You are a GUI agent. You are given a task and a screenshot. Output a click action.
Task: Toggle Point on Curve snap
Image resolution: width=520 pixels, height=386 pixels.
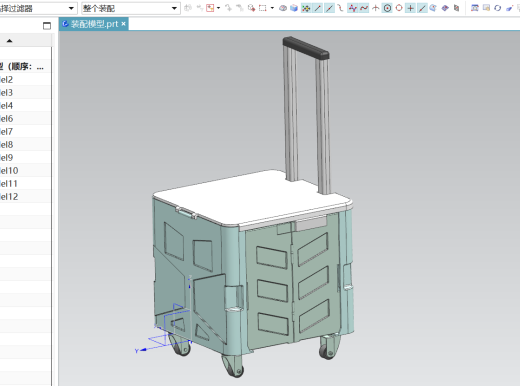[422, 8]
